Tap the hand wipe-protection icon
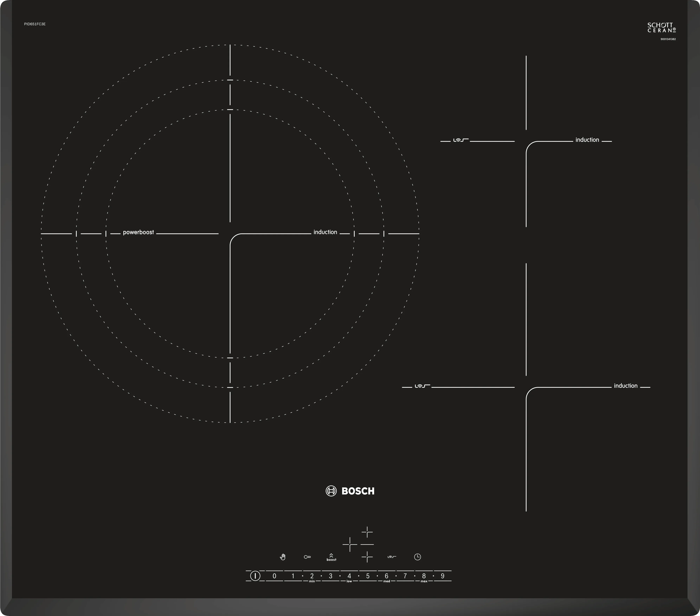This screenshot has width=700, height=616. (283, 557)
